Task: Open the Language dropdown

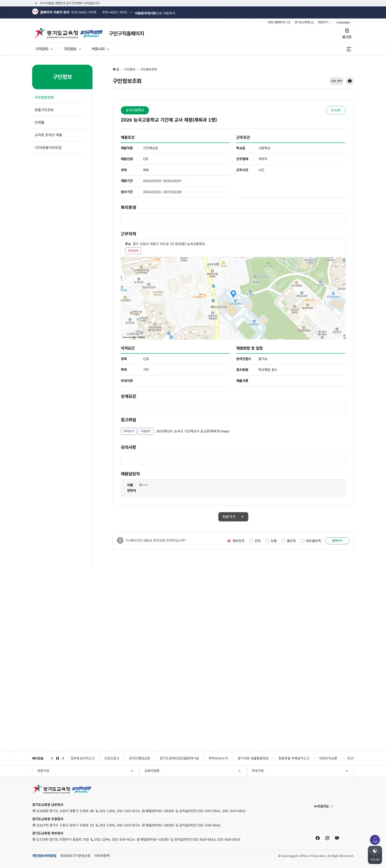Action: 344,23
